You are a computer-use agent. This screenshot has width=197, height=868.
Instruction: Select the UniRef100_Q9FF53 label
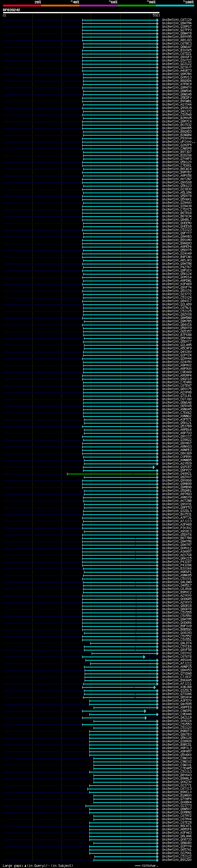176,507
